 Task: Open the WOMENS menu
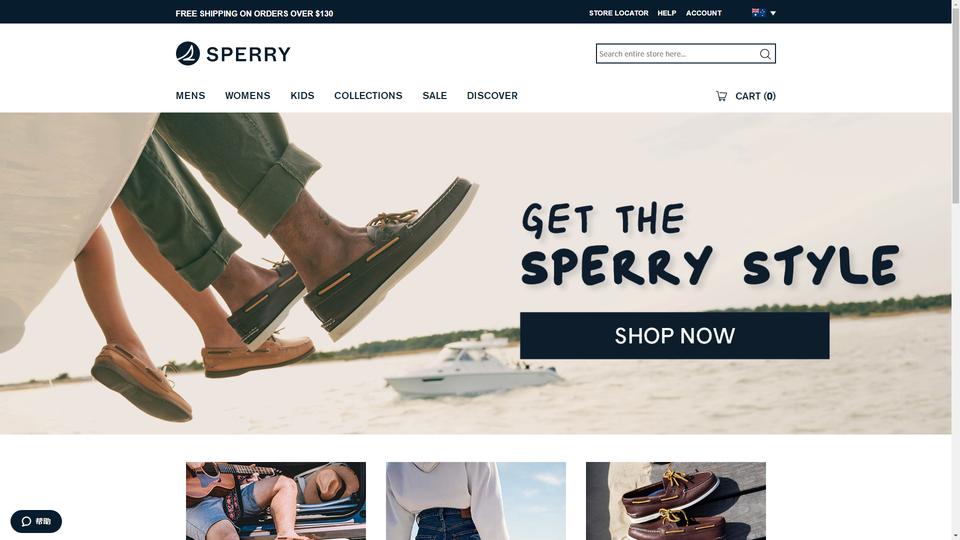click(247, 96)
